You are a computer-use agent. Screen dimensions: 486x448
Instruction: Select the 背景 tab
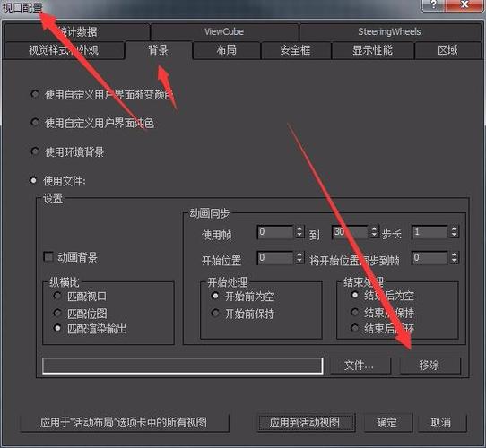click(x=159, y=50)
